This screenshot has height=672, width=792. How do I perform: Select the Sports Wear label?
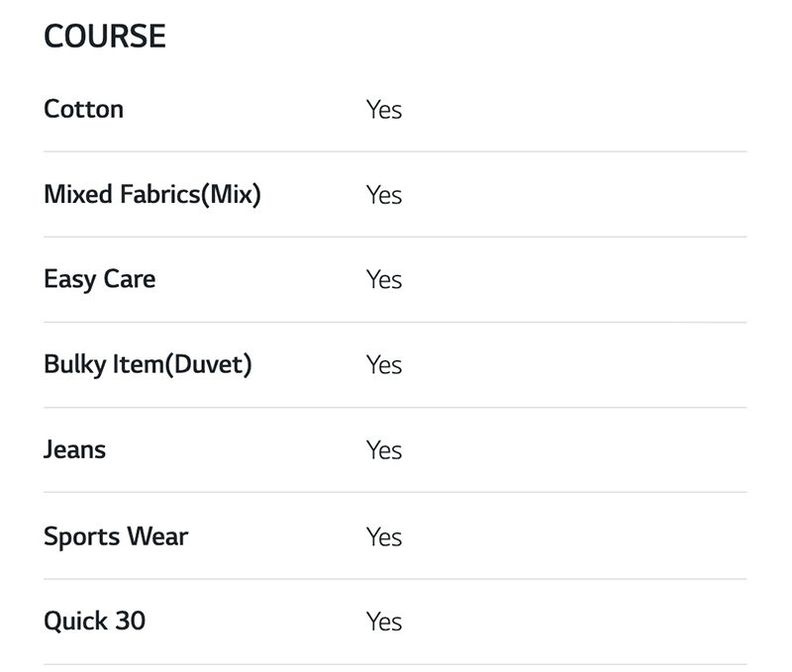[x=116, y=536]
